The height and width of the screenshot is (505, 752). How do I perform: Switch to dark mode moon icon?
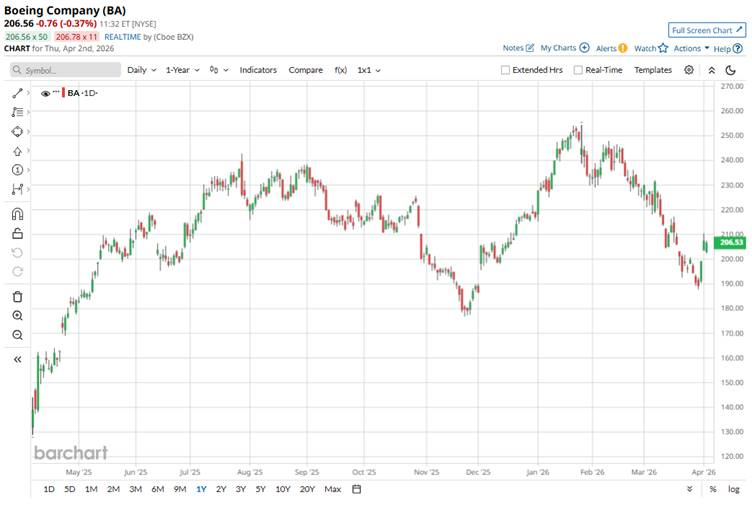tap(733, 70)
